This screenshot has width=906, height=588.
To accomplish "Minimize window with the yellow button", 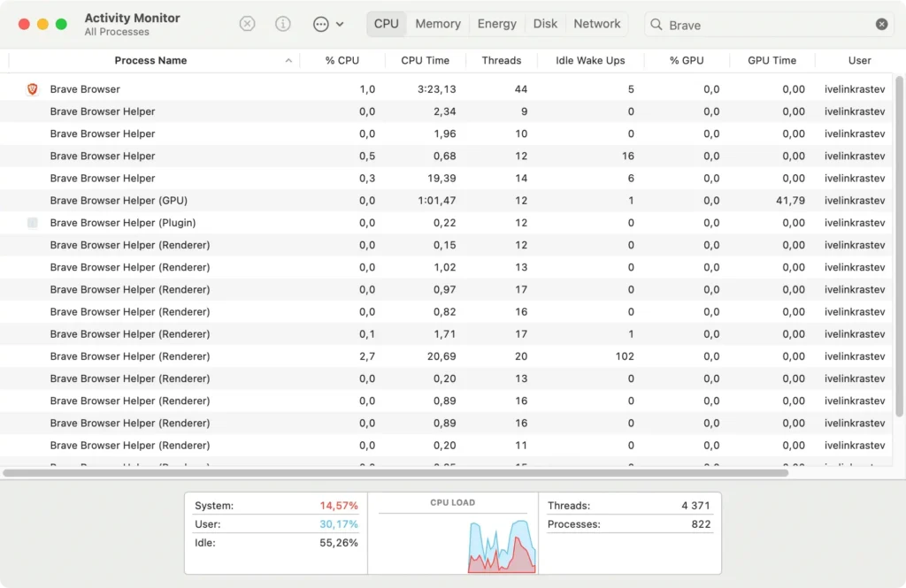I will pos(42,24).
